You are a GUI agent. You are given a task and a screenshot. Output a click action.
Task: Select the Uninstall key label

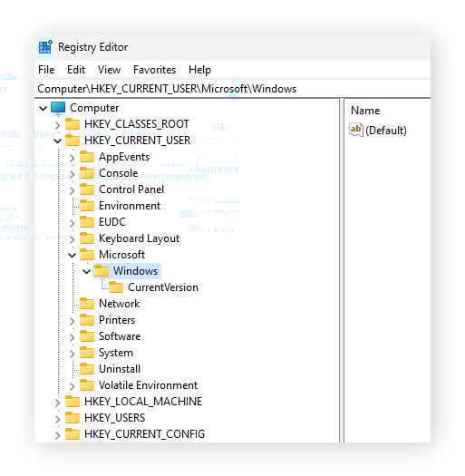point(120,369)
